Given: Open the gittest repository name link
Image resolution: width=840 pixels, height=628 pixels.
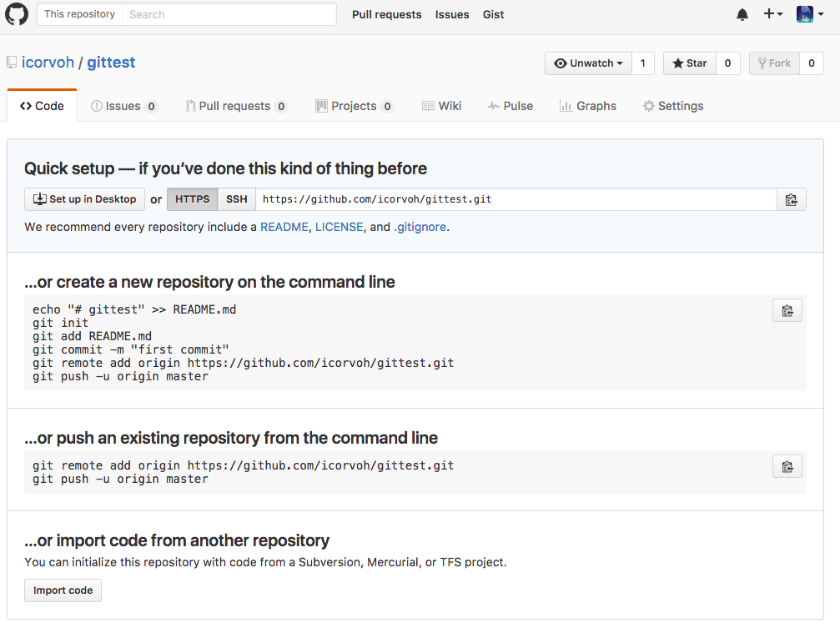Looking at the screenshot, I should tap(112, 63).
